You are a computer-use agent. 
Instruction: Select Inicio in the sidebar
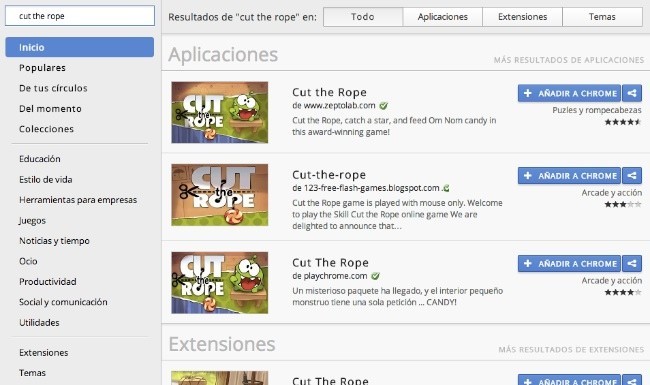pos(80,47)
